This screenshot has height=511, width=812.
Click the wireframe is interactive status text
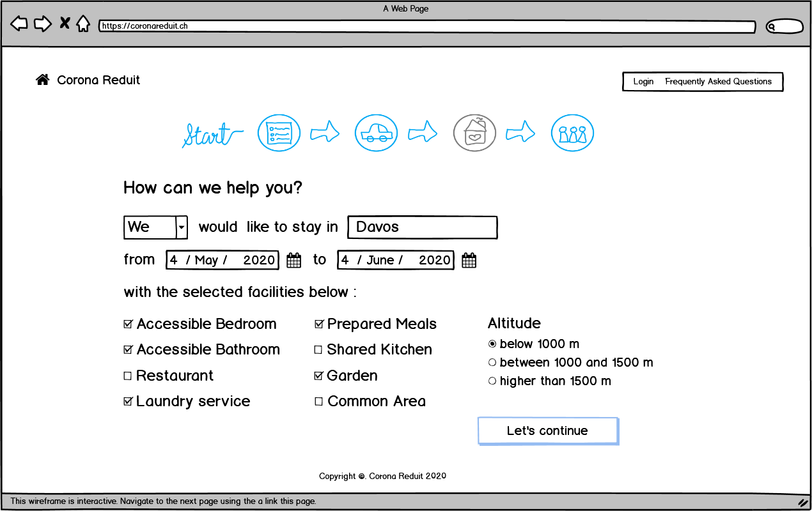click(x=164, y=501)
